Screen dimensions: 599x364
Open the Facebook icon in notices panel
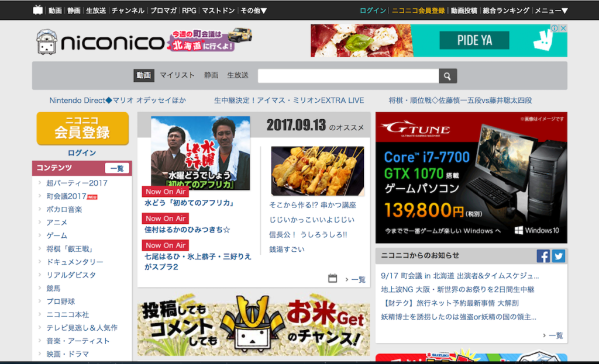point(543,256)
